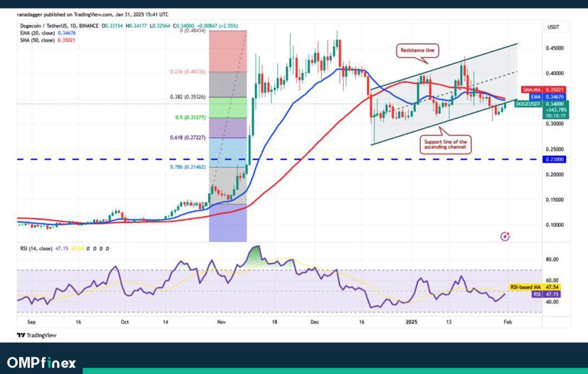Click the red Fibonacci zone above 0.236
Image resolution: width=588 pixels, height=374 pixels.
[x=227, y=51]
